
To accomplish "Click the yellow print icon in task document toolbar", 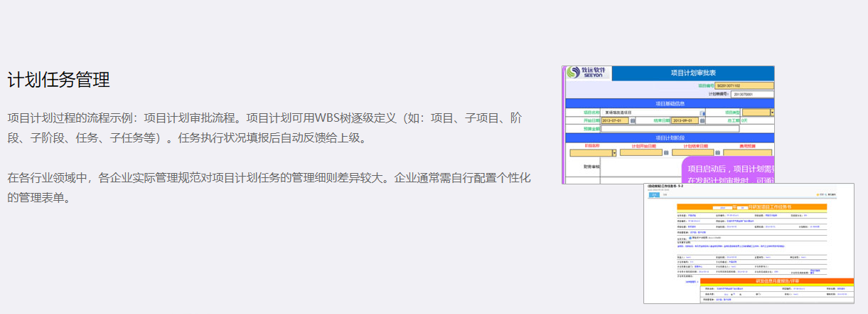I will (x=816, y=194).
